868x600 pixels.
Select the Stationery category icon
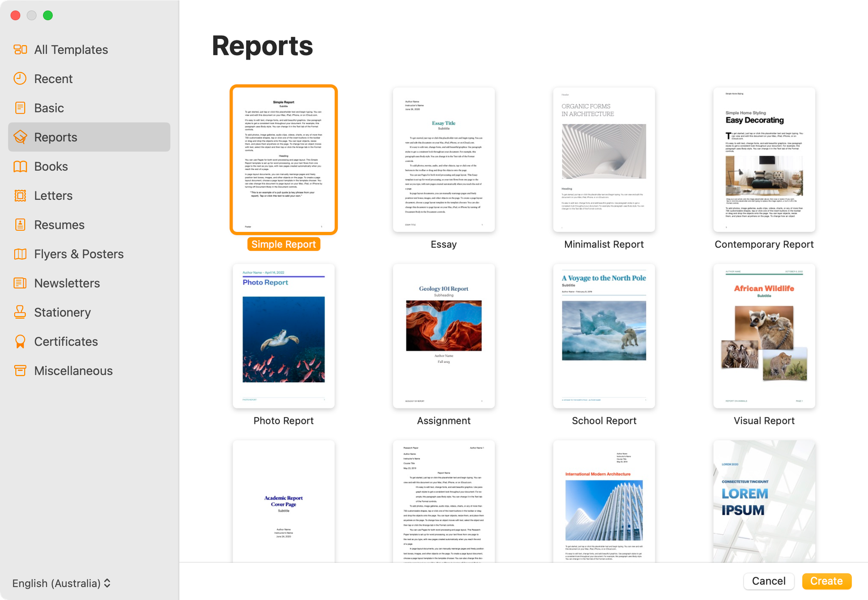tap(21, 312)
